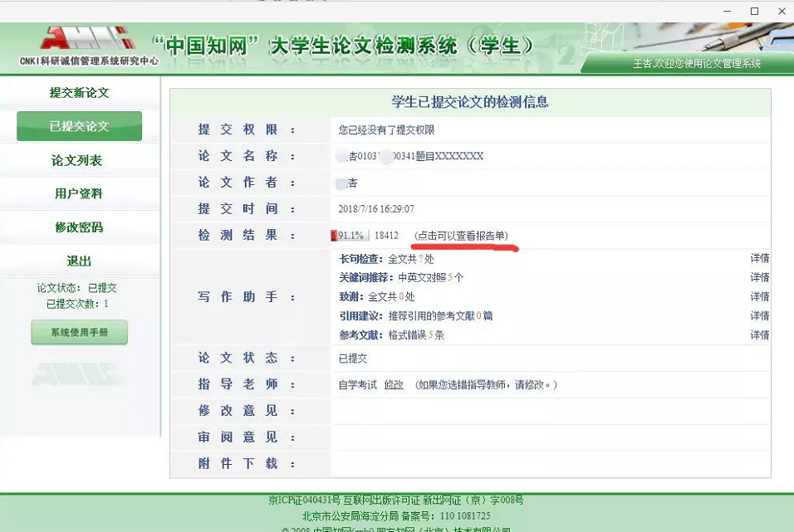794x532 pixels.
Task: Open 详情 for 关键词推荐
Action: point(760,277)
